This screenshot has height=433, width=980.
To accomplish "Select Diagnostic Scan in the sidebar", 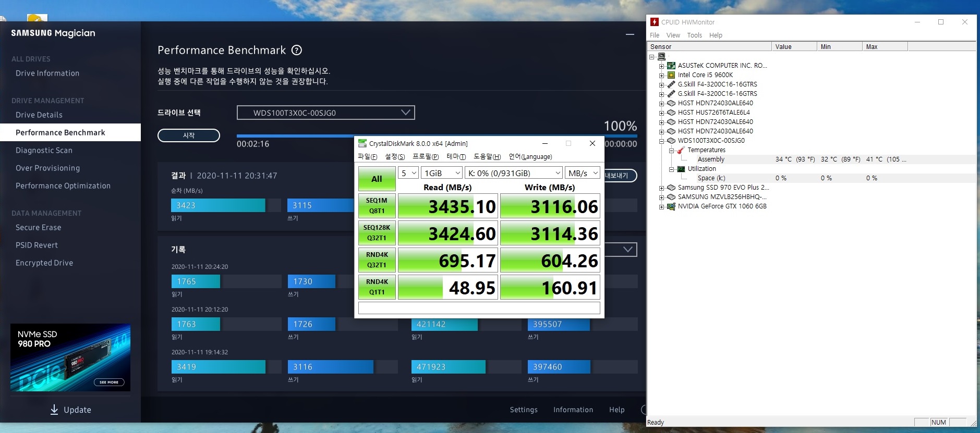I will click(44, 151).
